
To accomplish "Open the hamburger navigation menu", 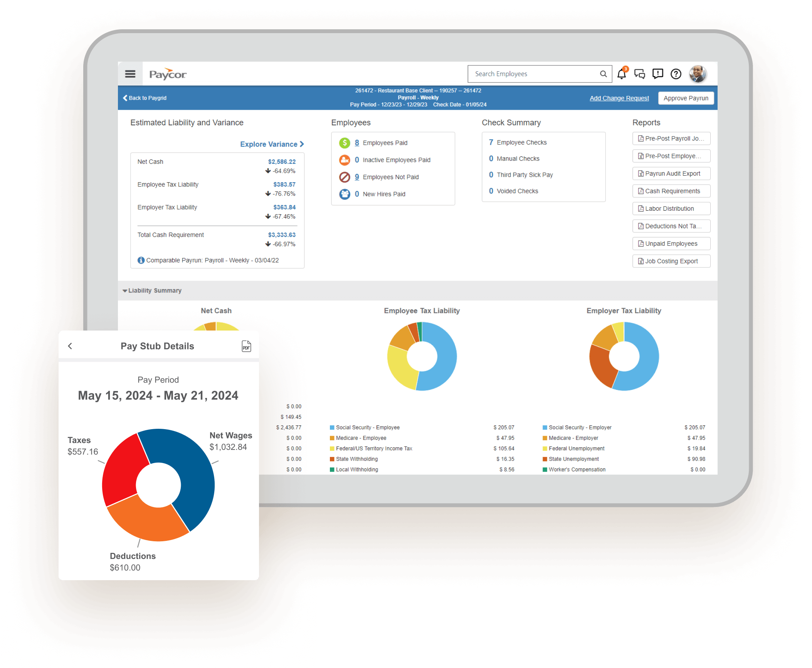I will pyautogui.click(x=130, y=74).
